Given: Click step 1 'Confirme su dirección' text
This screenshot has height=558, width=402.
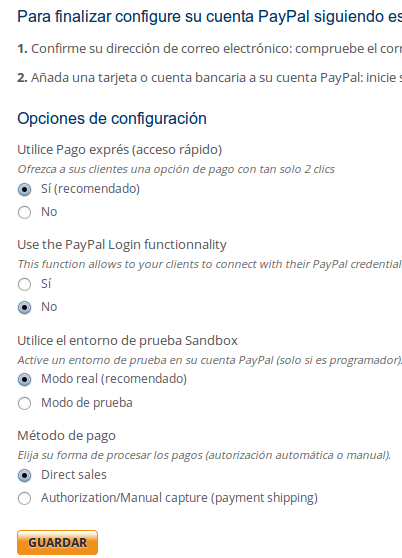Looking at the screenshot, I should pyautogui.click(x=210, y=49).
